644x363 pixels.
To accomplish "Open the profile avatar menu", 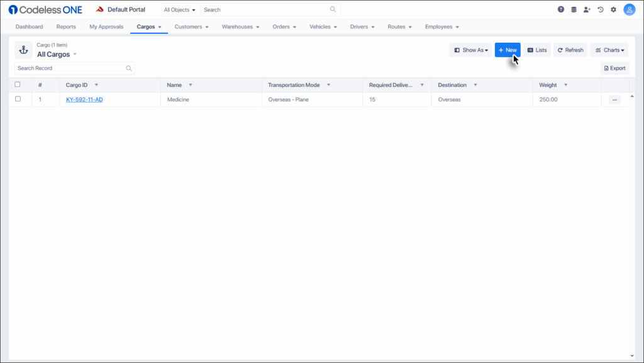I will [629, 9].
